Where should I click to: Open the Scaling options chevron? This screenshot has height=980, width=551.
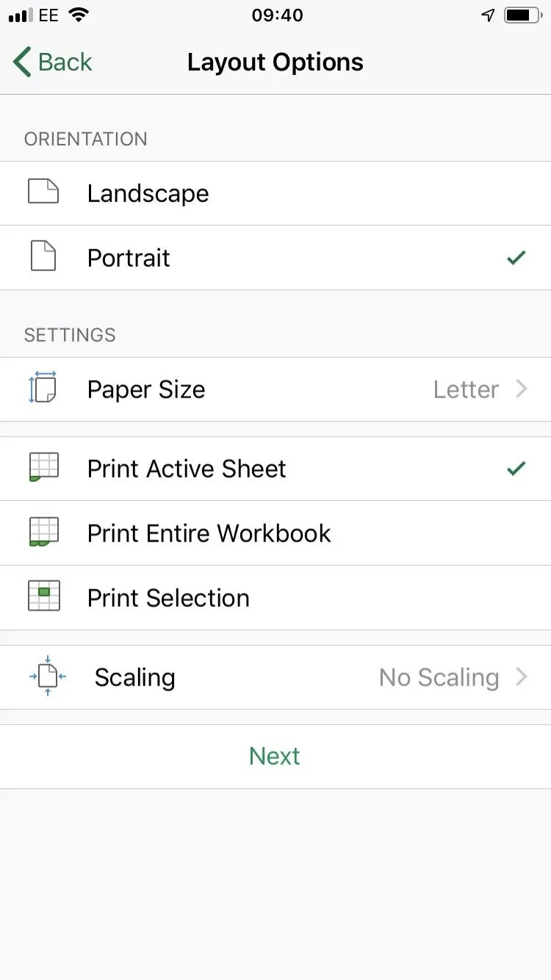(522, 677)
